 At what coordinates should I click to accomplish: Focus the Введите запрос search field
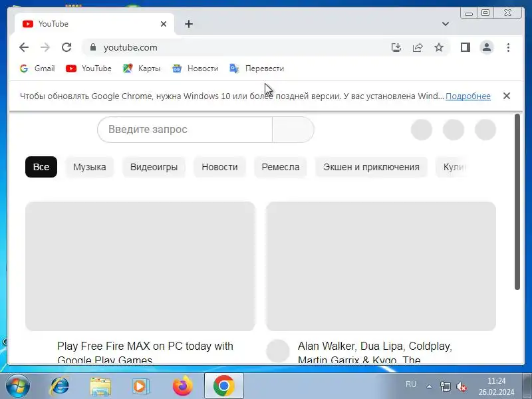point(185,130)
